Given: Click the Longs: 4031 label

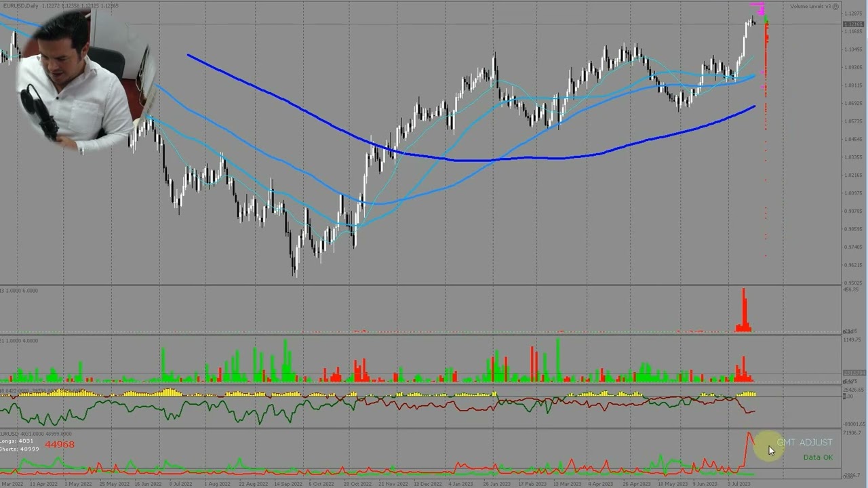Looking at the screenshot, I should (16, 441).
